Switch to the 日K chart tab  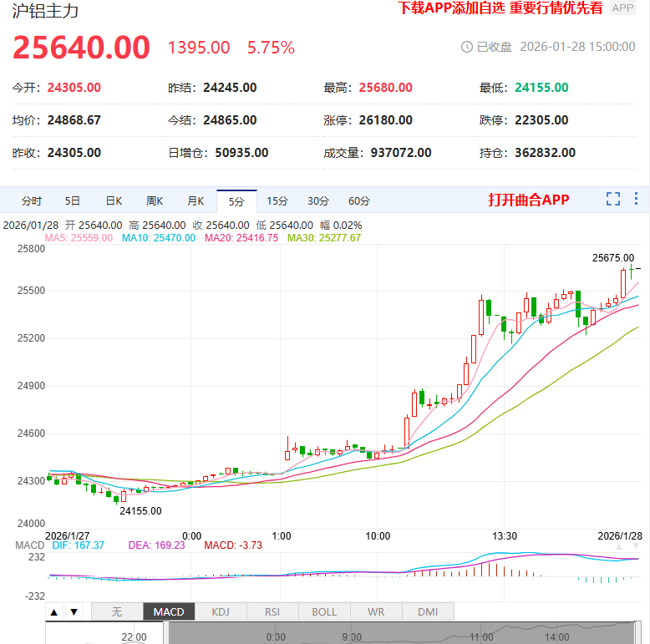coord(114,201)
